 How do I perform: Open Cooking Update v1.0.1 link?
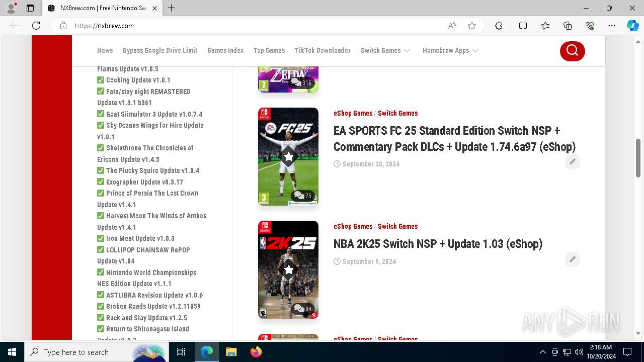[x=138, y=80]
